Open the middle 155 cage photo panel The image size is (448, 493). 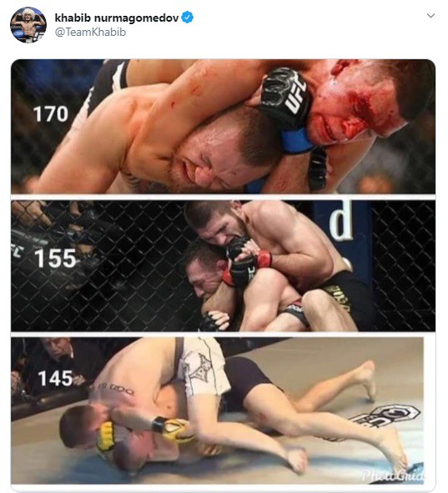click(224, 265)
